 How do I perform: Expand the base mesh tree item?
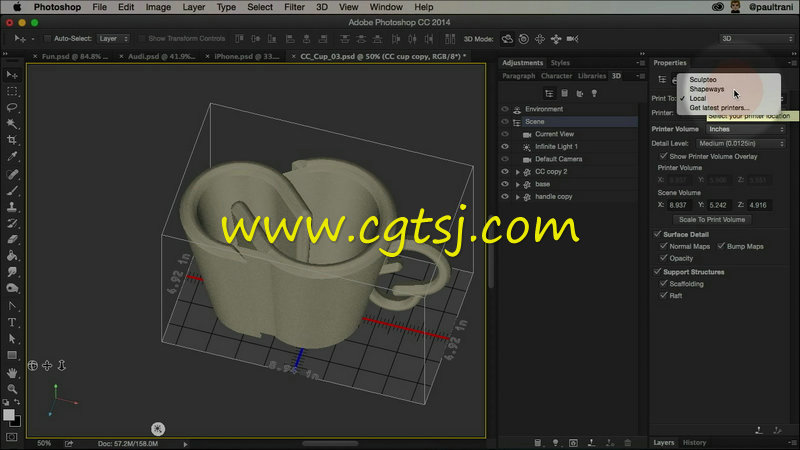point(518,184)
